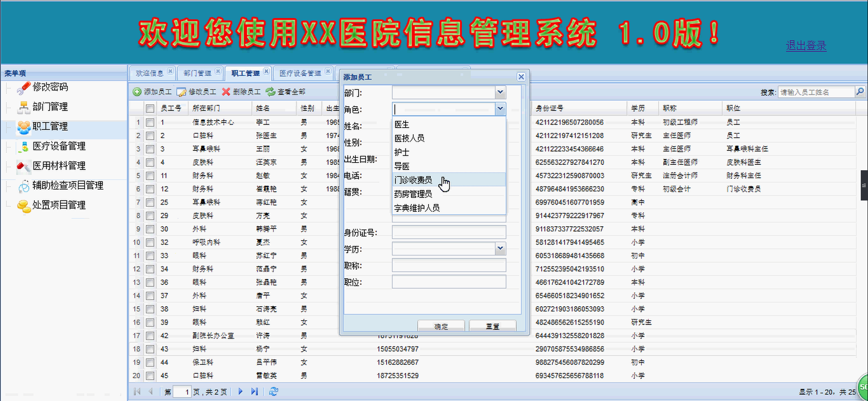Close the 医疗设备管理 tab with its x
Screen dimensions: 868x401
coord(328,71)
